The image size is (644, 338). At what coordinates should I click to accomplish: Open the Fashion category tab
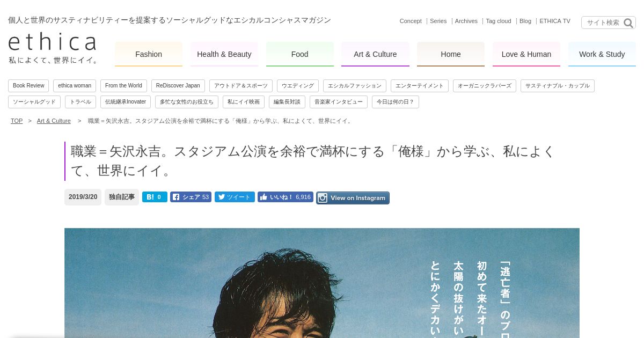coord(149,54)
